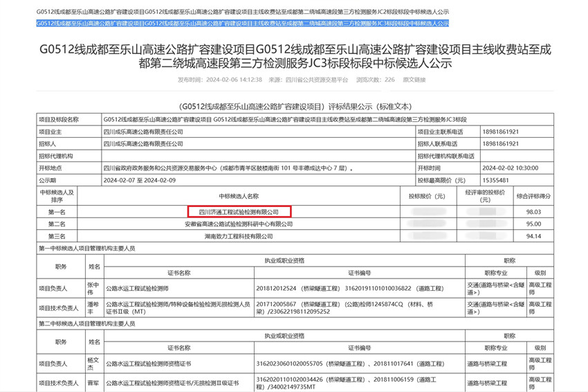Screen dimensions: 588x392
Task: Select second-place candidate 安徽省高速公路试验检测科研中心有限公司
Action: pyautogui.click(x=239, y=224)
